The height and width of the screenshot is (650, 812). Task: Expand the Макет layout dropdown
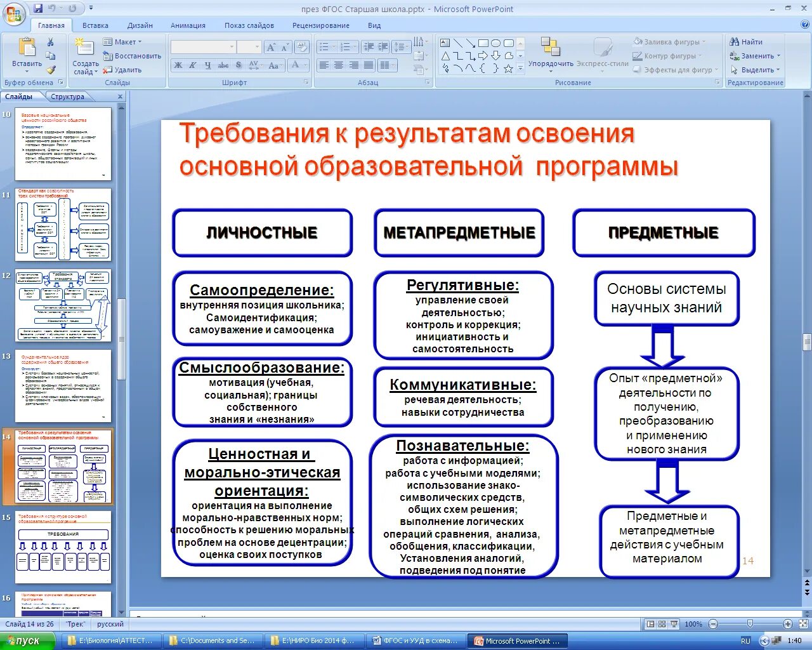[x=123, y=42]
